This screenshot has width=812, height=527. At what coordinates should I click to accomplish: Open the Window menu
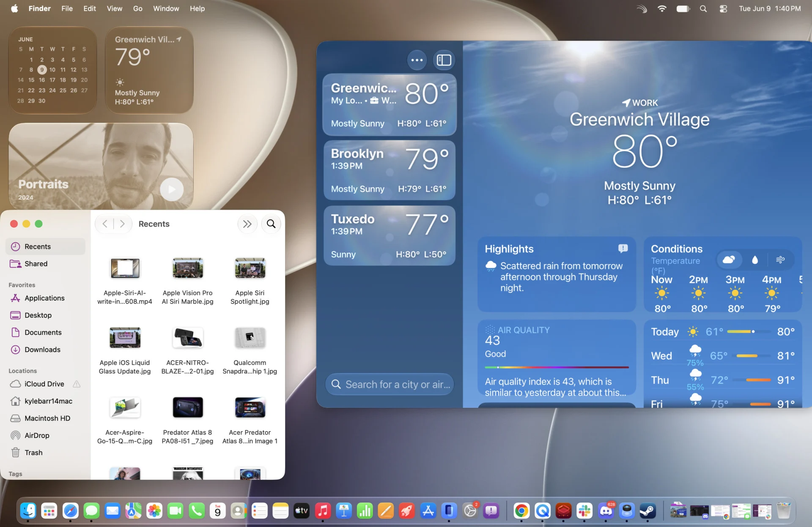coord(166,8)
